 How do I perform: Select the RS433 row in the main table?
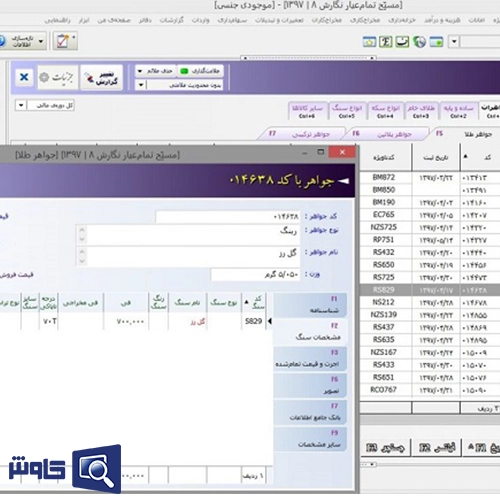tap(430, 365)
